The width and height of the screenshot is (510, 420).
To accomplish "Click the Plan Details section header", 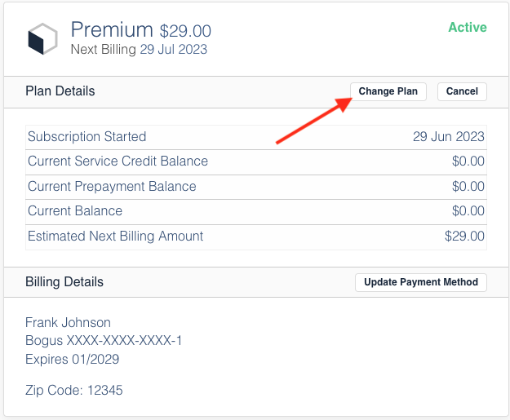I will (x=60, y=91).
